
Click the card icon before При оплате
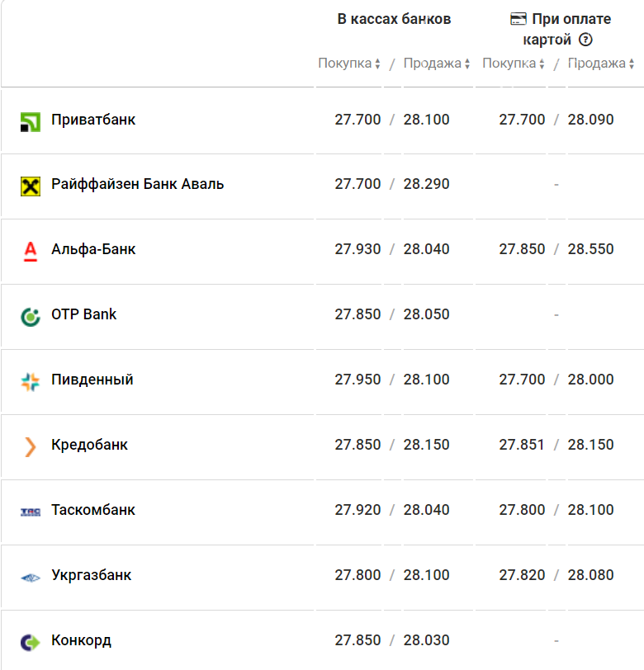pos(519,19)
